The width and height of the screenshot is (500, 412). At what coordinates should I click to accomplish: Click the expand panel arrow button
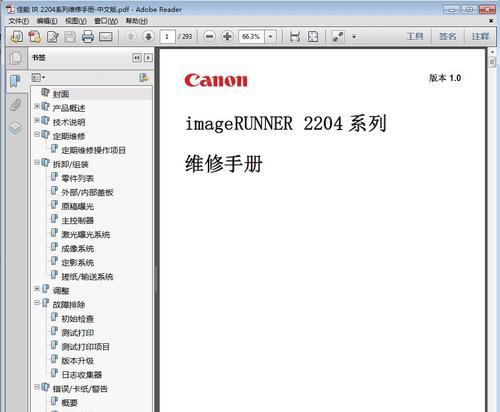[x=148, y=58]
